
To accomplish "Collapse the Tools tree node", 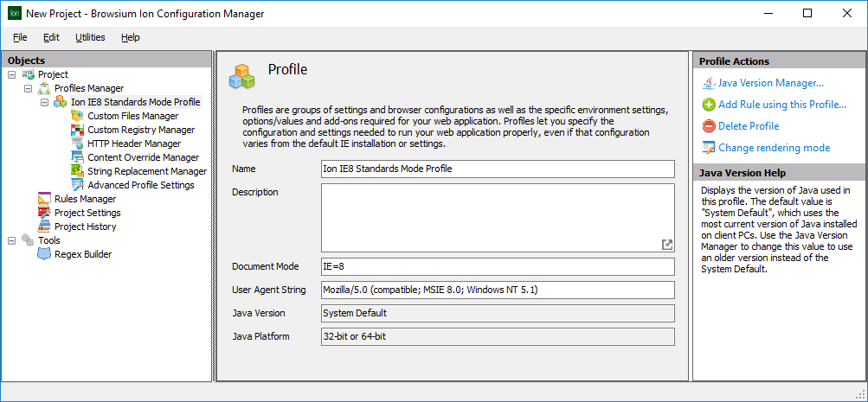I will [11, 240].
